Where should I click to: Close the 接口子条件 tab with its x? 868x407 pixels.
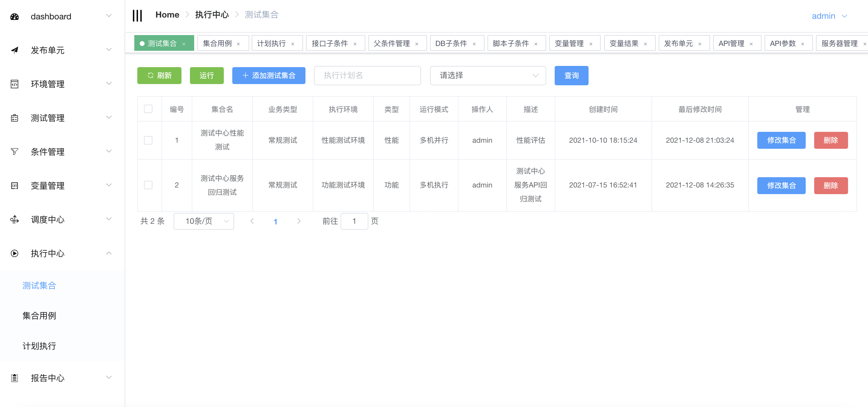pos(355,44)
